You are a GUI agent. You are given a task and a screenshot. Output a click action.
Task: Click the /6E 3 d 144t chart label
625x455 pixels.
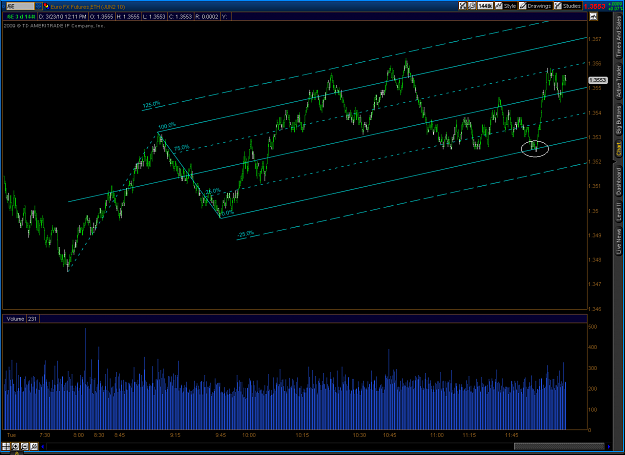[21, 16]
